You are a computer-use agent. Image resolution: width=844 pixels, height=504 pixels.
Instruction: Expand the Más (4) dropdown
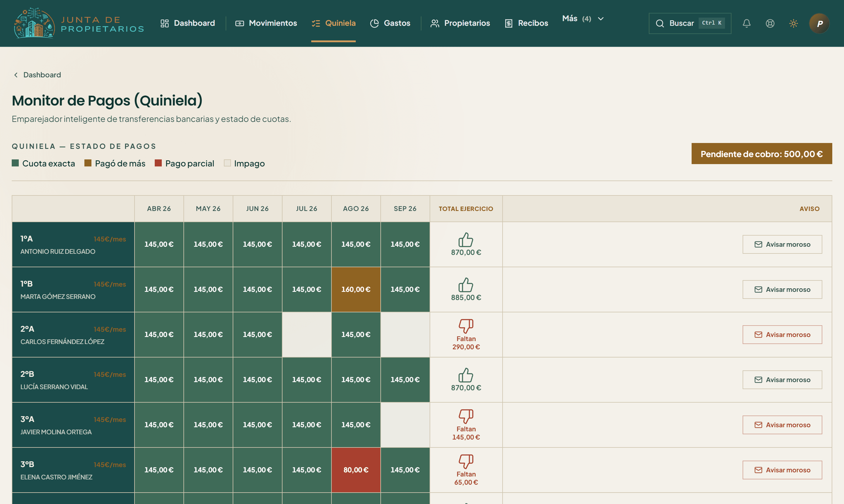[583, 19]
